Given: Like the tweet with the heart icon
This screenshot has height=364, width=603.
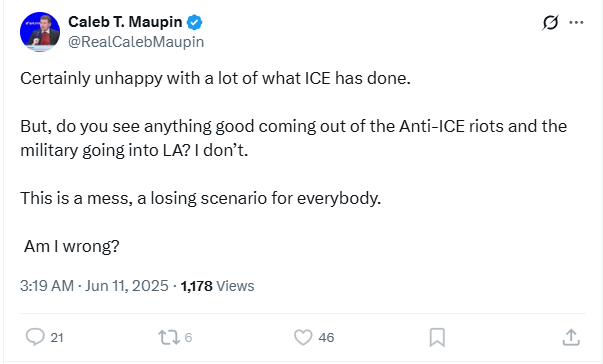Looking at the screenshot, I should 303,337.
